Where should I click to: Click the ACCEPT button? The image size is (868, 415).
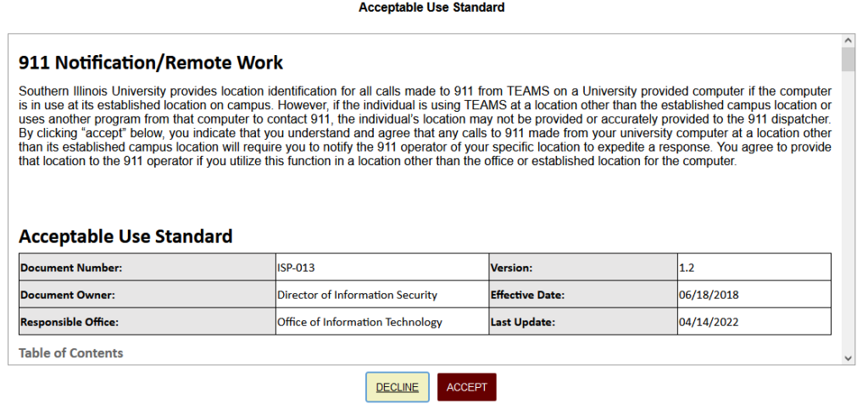pos(467,387)
